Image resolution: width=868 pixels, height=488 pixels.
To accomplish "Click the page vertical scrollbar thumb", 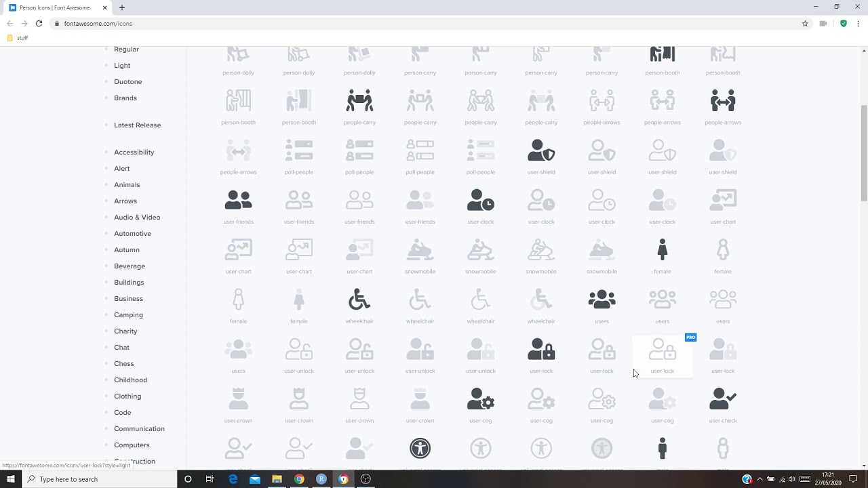I will (x=864, y=152).
